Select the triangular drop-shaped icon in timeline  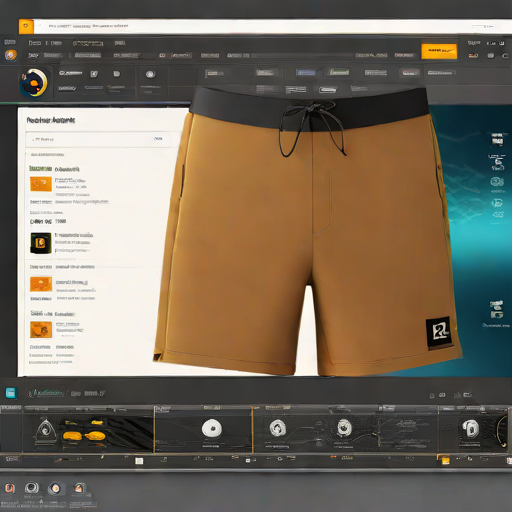tap(45, 430)
